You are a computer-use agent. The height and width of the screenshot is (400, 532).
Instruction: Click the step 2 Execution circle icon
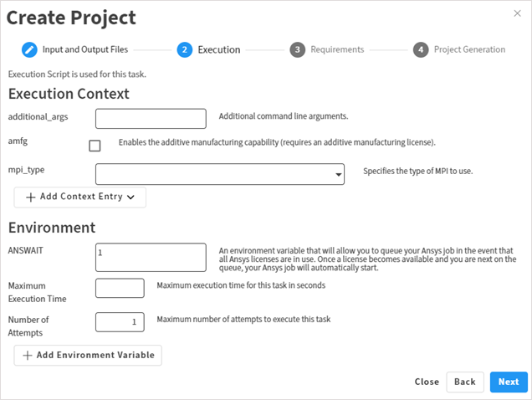point(185,49)
